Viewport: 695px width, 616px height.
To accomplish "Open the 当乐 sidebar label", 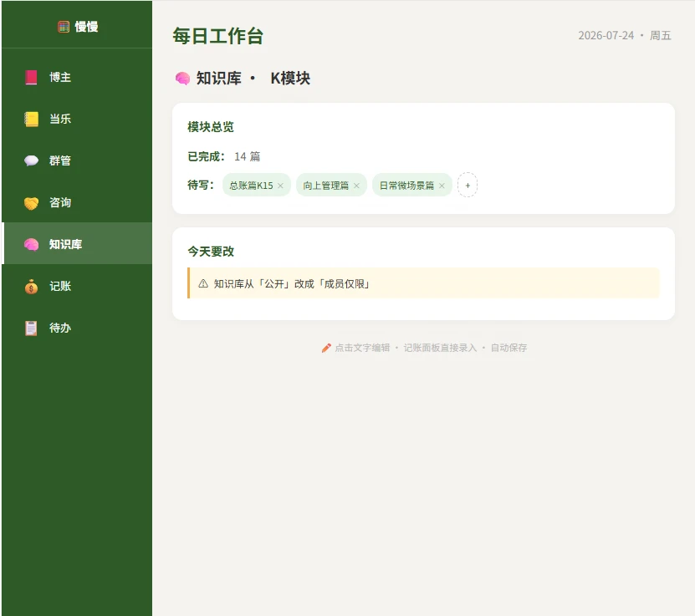I will 60,120.
